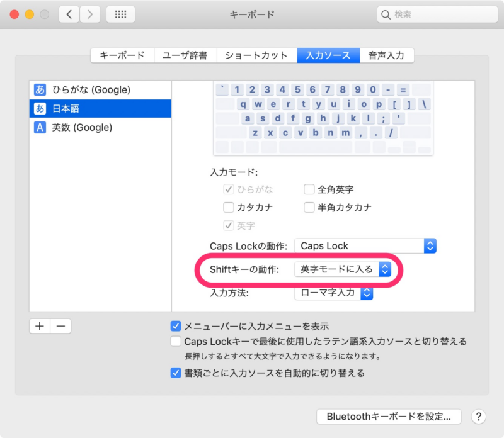Switch to the 音声入力 tab
The height and width of the screenshot is (438, 504).
[x=387, y=55]
